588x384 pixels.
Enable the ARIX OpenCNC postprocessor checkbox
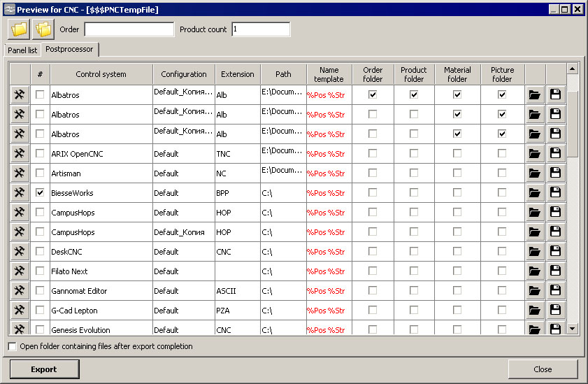[40, 153]
